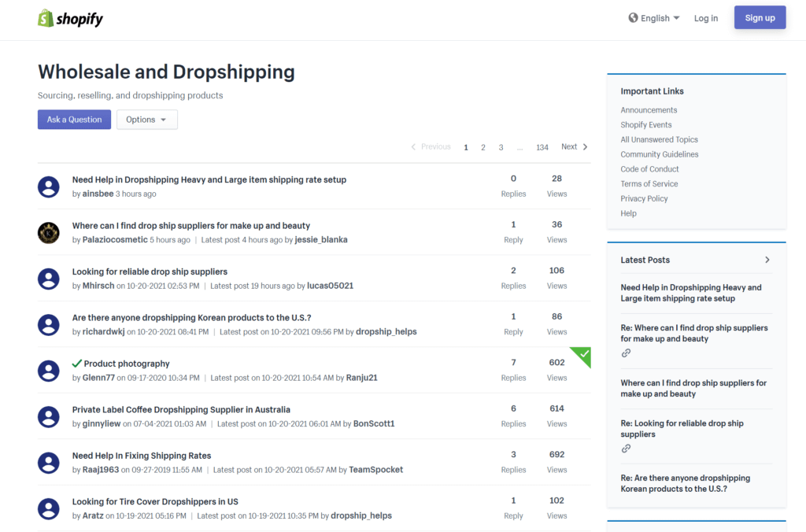Open Mhirsch's user avatar
Image resolution: width=806 pixels, height=532 pixels.
pos(48,279)
